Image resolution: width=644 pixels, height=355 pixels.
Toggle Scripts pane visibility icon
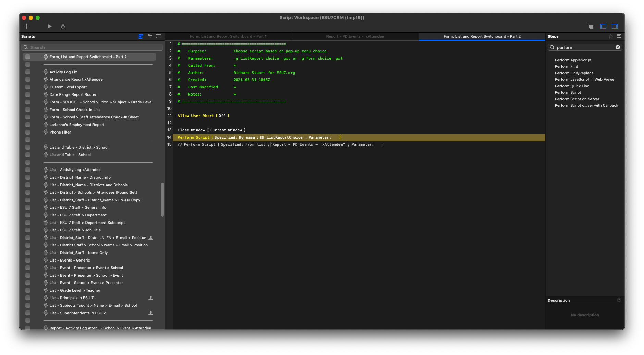point(604,26)
